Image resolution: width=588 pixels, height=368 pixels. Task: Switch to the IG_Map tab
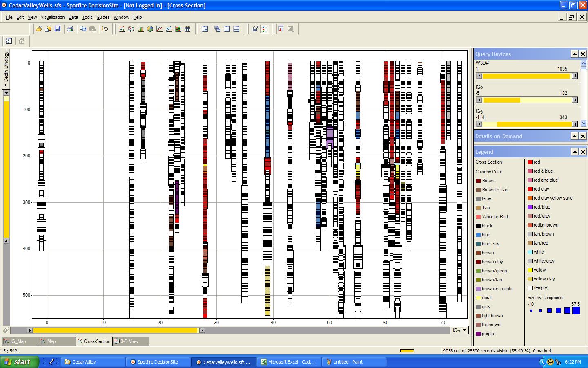pyautogui.click(x=20, y=341)
